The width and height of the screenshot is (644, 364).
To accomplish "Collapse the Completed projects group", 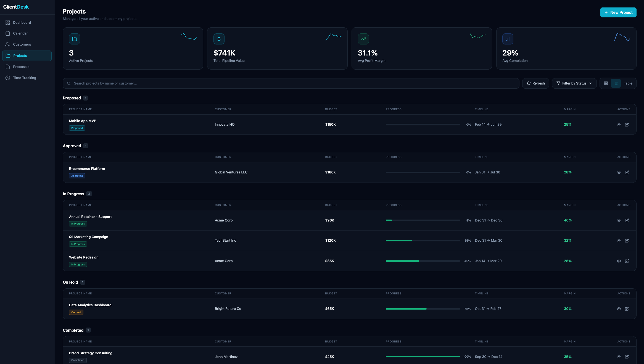I will coord(73,330).
